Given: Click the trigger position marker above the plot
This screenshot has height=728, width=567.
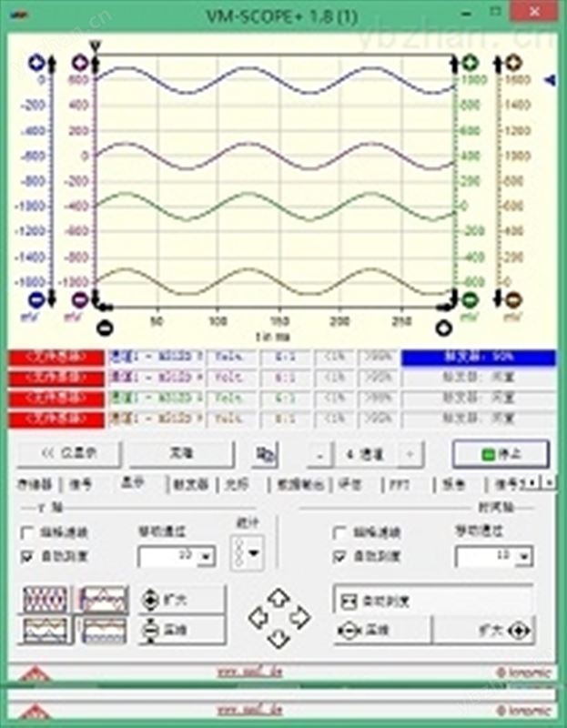Looking at the screenshot, I should 96,45.
